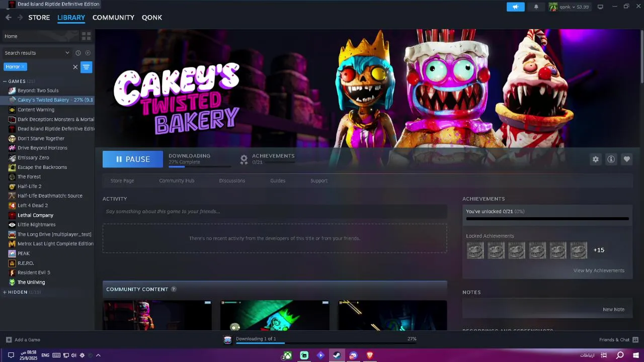The width and height of the screenshot is (644, 362).
Task: Open first community content thumbnail
Action: click(157, 315)
